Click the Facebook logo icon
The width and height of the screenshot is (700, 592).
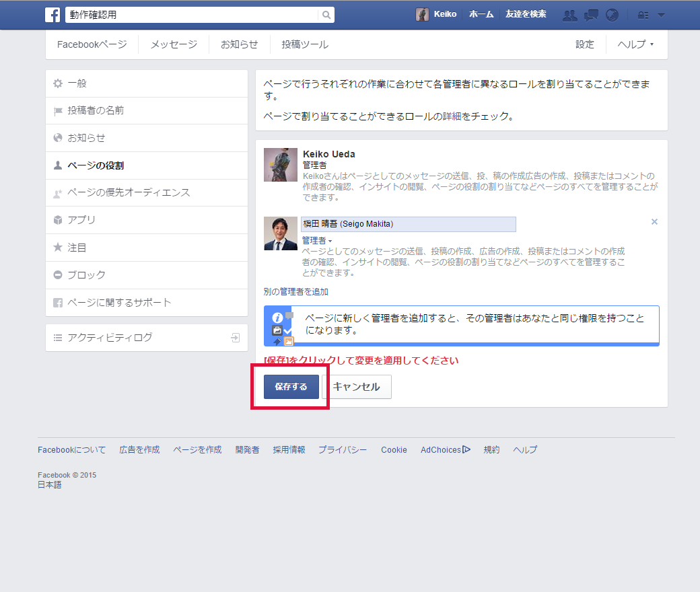click(53, 15)
